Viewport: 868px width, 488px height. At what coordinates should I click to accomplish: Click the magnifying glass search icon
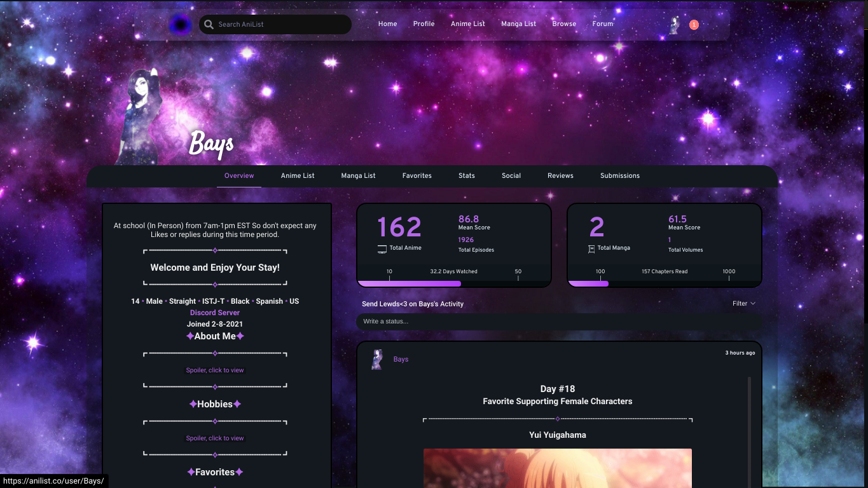pos(209,24)
